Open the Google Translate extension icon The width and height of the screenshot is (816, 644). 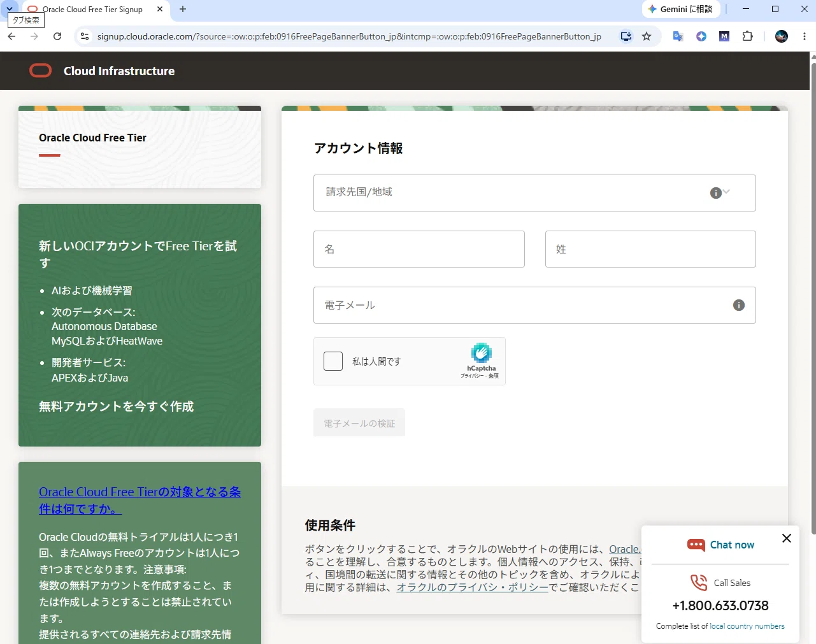(678, 36)
